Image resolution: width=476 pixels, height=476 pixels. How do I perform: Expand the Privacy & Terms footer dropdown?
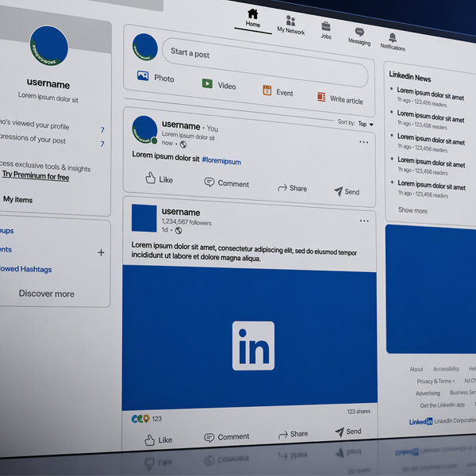click(436, 381)
